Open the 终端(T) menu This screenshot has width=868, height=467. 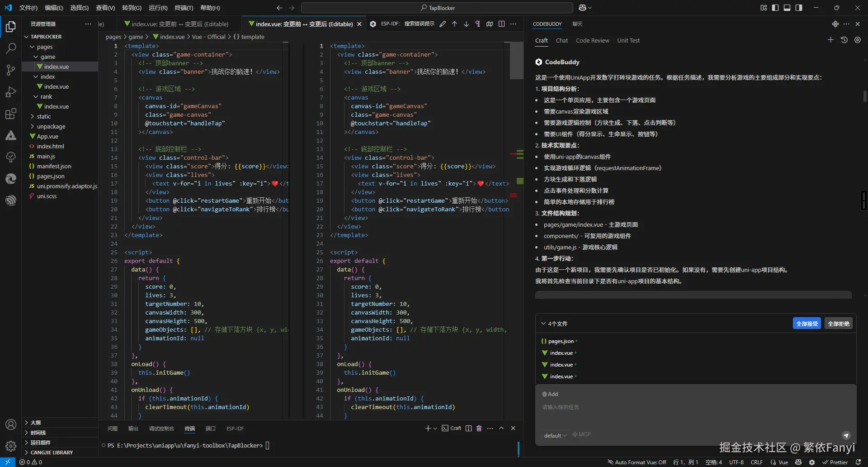(184, 8)
